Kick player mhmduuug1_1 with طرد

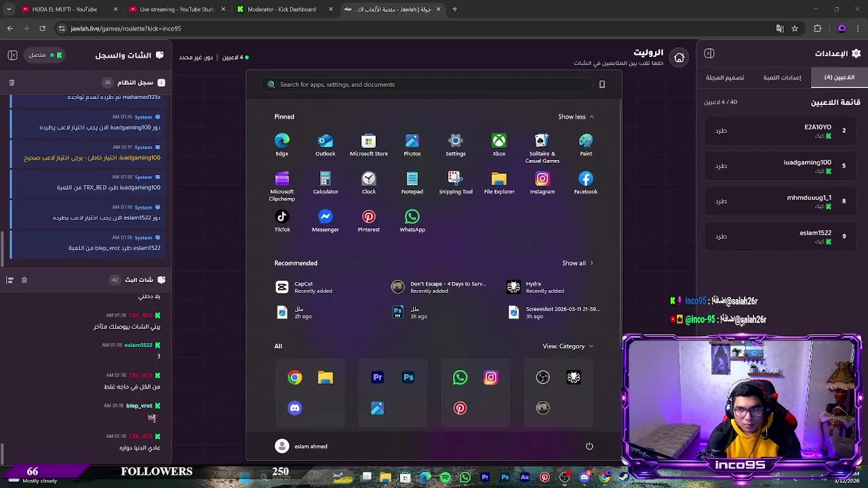(721, 201)
